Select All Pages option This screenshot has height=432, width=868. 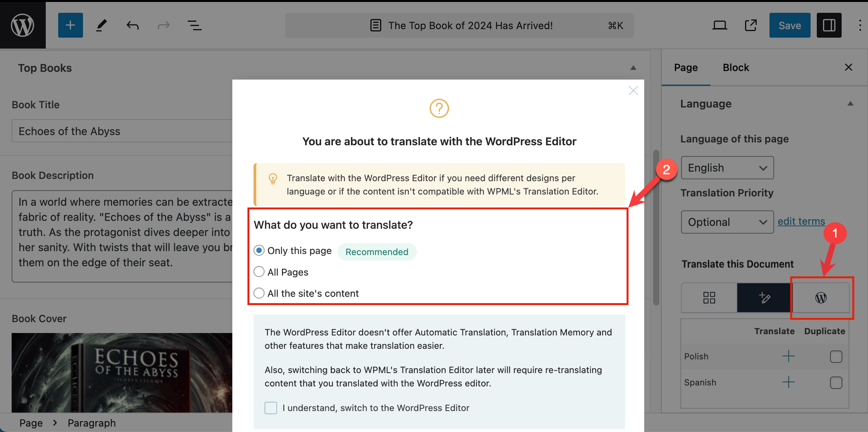pos(259,272)
